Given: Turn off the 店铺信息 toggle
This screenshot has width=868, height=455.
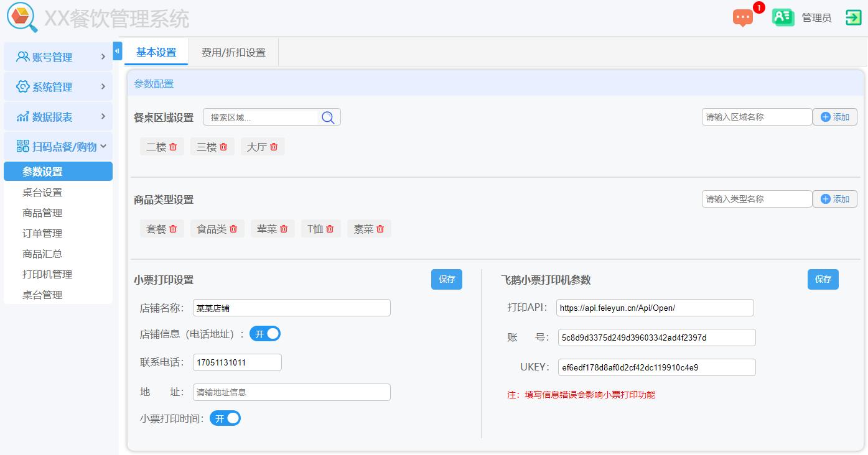Looking at the screenshot, I should 265,333.
